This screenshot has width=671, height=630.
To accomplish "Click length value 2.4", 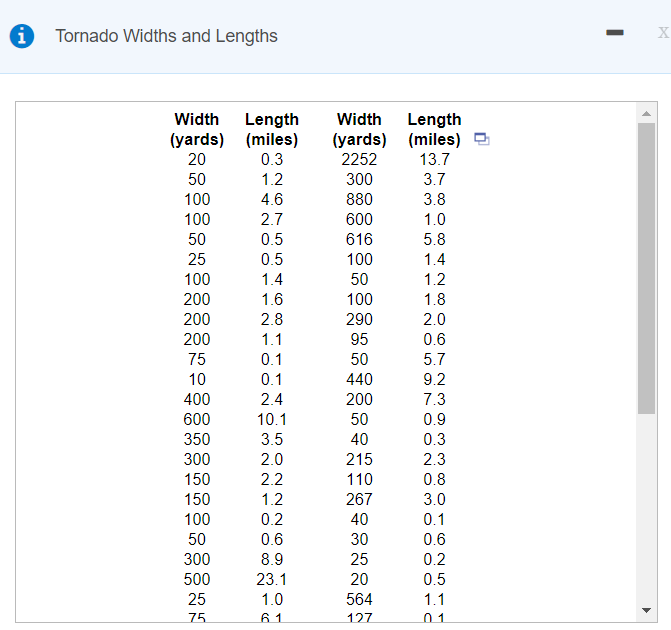I will pyautogui.click(x=272, y=400).
